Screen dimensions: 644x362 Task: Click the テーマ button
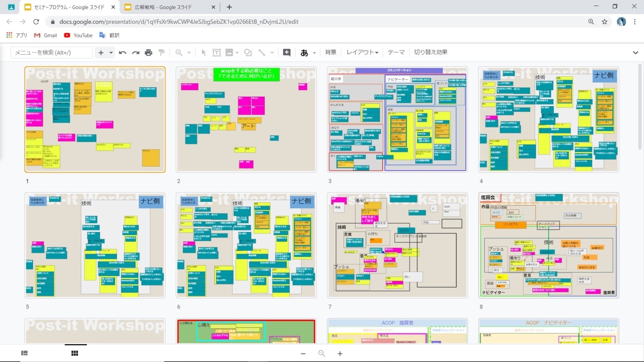396,52
